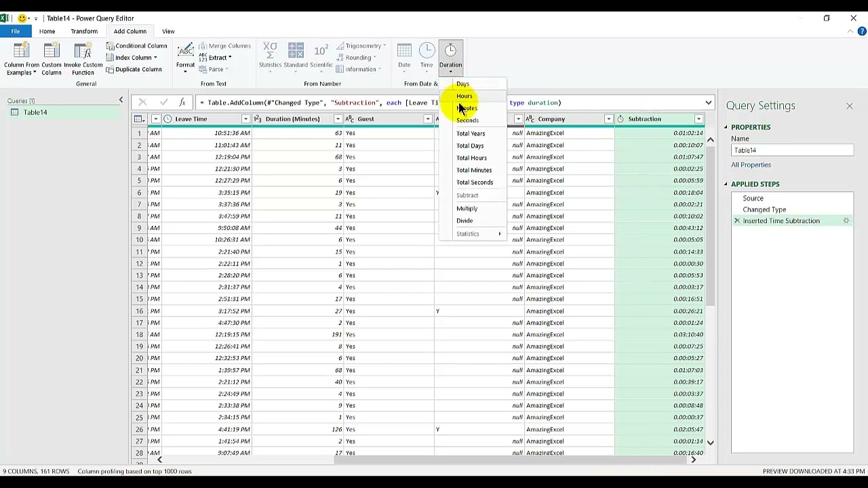Image resolution: width=868 pixels, height=488 pixels.
Task: Select Total Minutes menu item
Action: point(474,170)
